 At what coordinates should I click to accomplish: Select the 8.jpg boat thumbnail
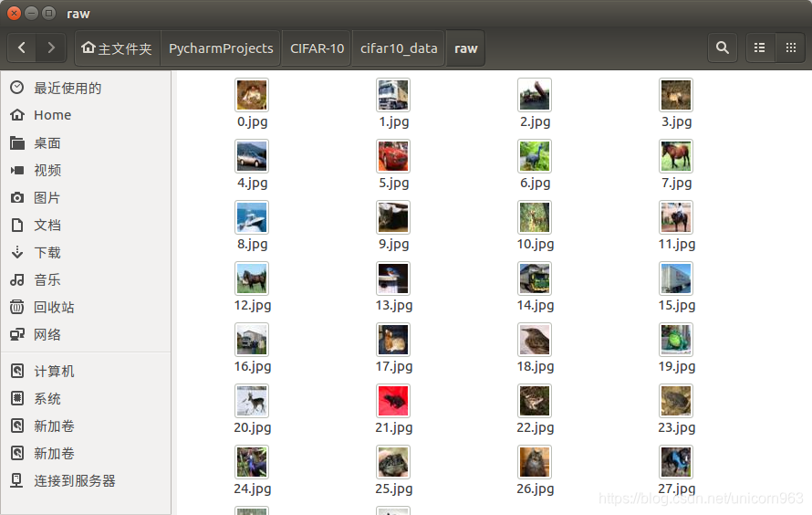pos(252,217)
